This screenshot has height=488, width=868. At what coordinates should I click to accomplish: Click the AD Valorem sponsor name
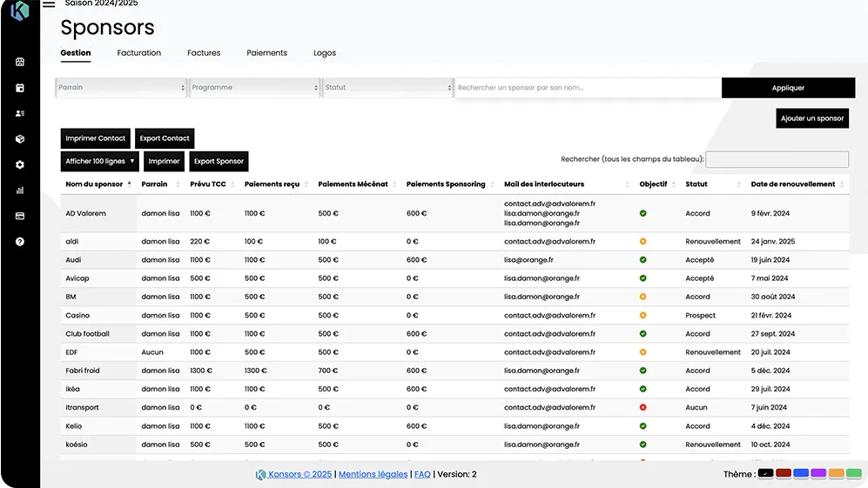(86, 213)
